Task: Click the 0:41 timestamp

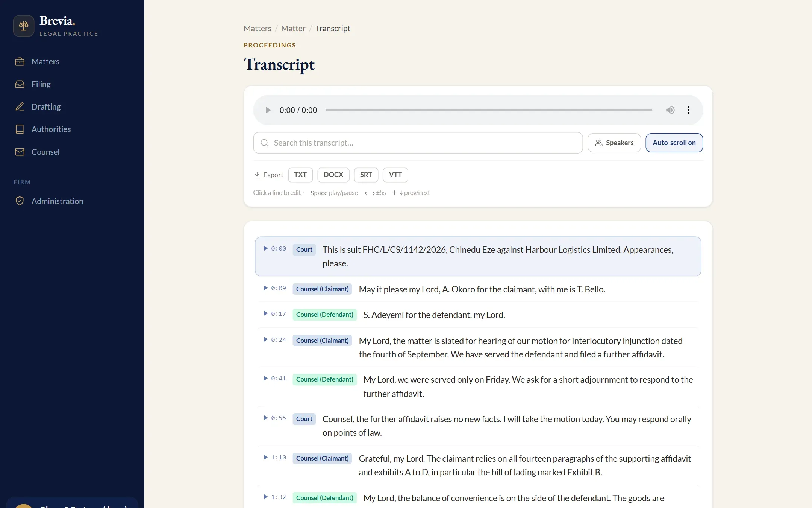Action: [x=279, y=379]
